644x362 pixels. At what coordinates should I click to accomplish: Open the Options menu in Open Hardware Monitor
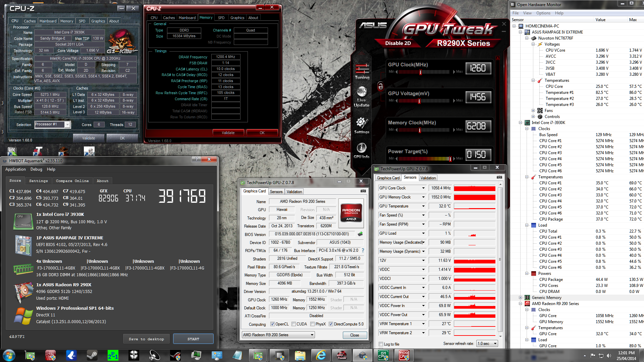pyautogui.click(x=543, y=13)
